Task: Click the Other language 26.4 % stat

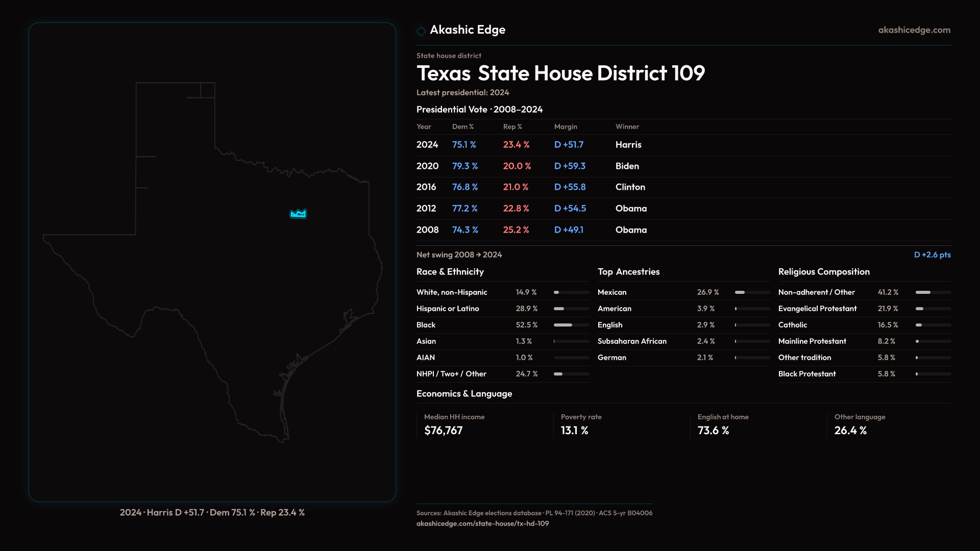Action: click(x=850, y=431)
